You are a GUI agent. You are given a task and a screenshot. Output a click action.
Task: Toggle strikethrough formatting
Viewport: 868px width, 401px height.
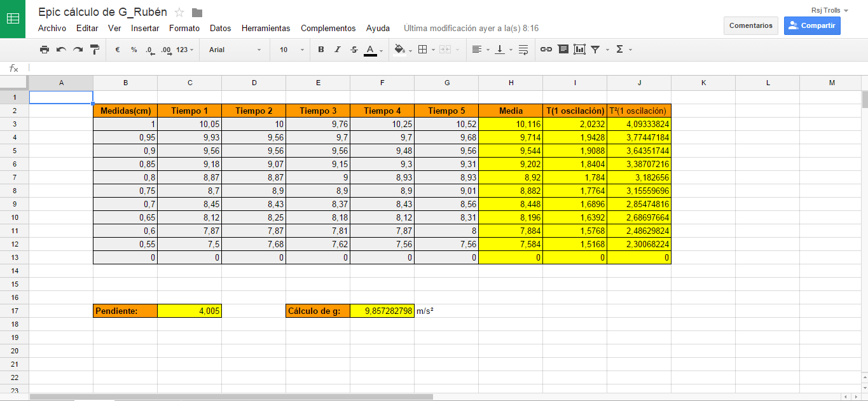pyautogui.click(x=354, y=49)
